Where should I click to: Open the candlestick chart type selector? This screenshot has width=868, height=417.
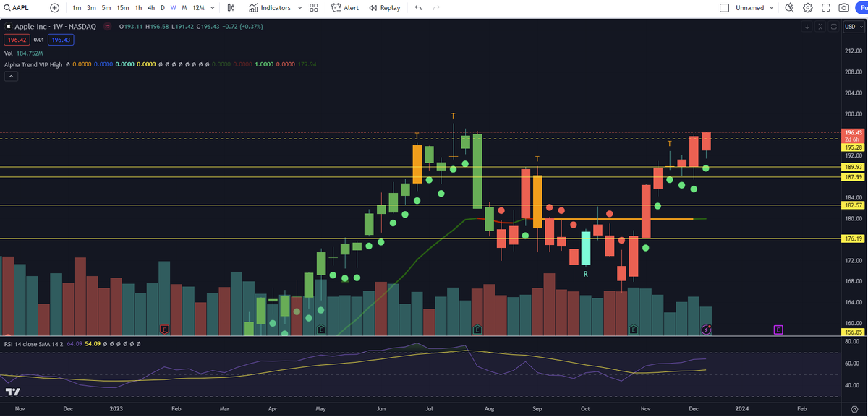231,8
